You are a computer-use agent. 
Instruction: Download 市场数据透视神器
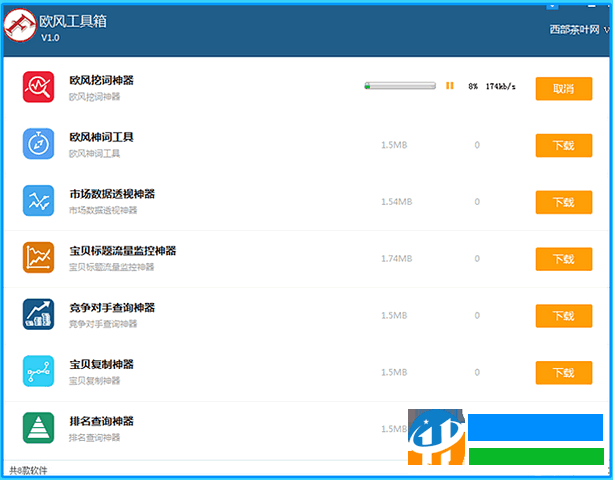564,202
